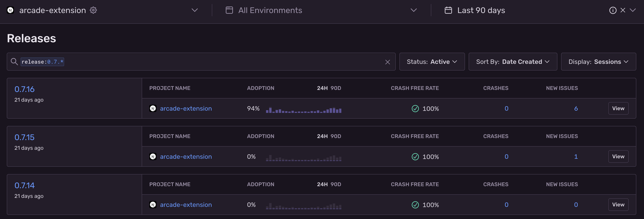Expand the arcade-extension project selector
This screenshot has width=644, height=219.
pyautogui.click(x=195, y=10)
